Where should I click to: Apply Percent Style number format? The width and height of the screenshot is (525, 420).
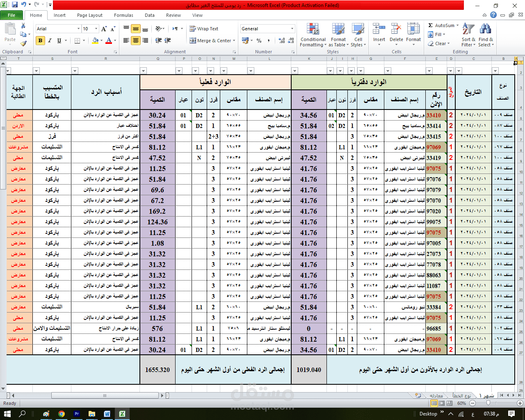point(259,41)
